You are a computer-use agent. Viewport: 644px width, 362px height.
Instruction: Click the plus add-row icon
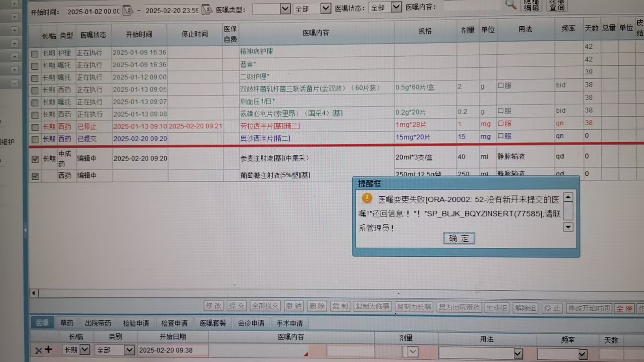coord(49,350)
